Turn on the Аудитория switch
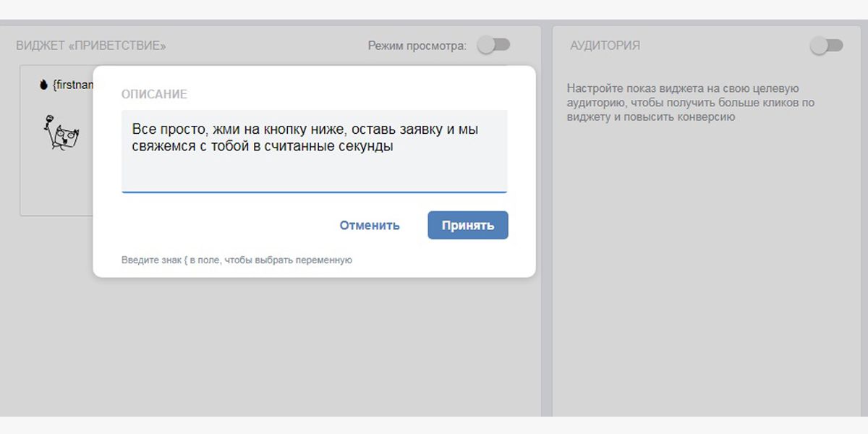 pos(826,46)
